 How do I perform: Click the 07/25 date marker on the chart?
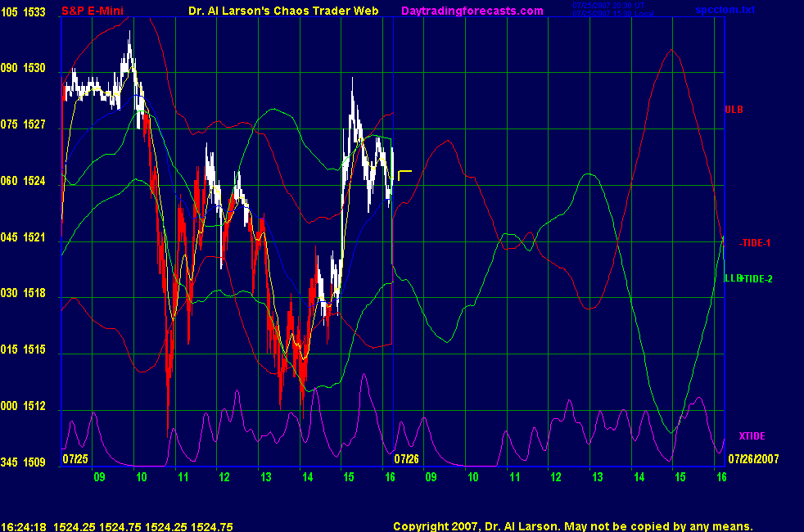[75, 459]
